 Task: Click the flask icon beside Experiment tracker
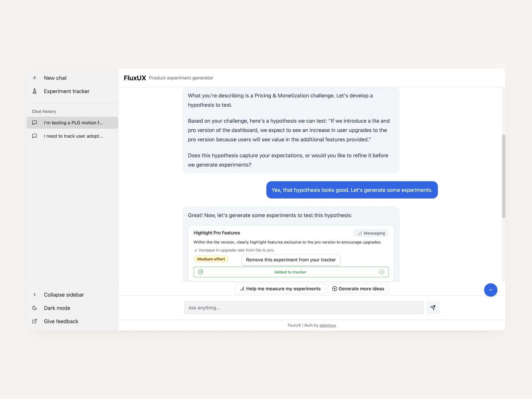(x=35, y=91)
